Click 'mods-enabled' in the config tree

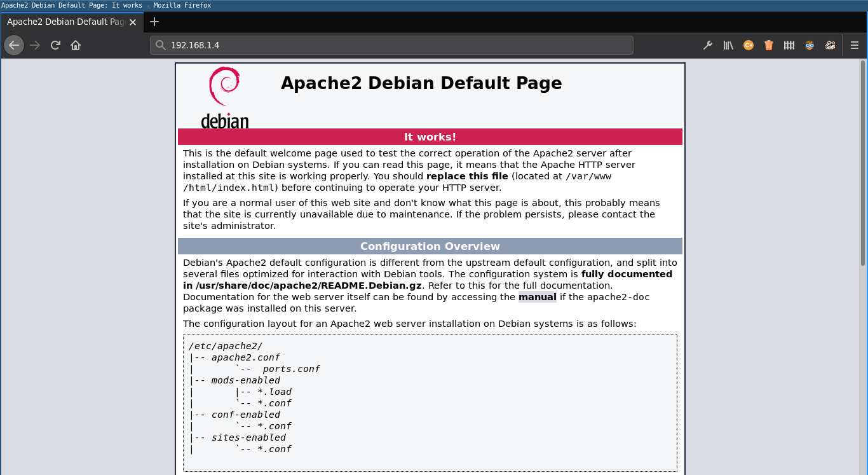click(245, 380)
